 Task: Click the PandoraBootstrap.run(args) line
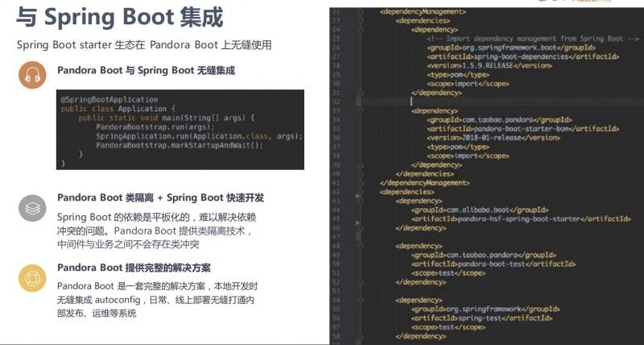155,127
